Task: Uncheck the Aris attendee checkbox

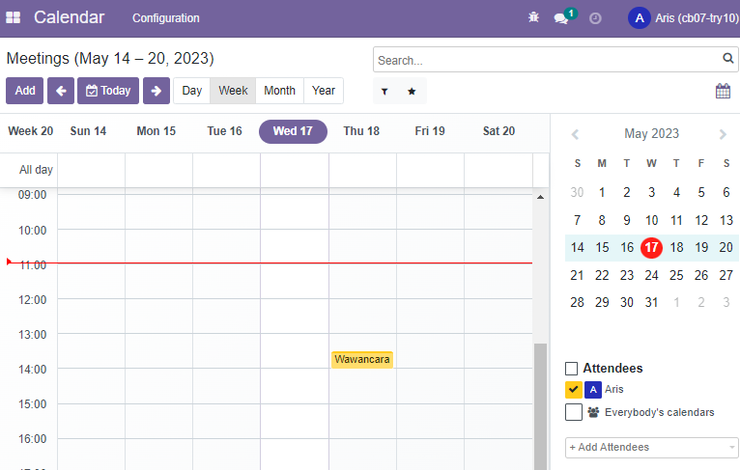Action: point(573,389)
